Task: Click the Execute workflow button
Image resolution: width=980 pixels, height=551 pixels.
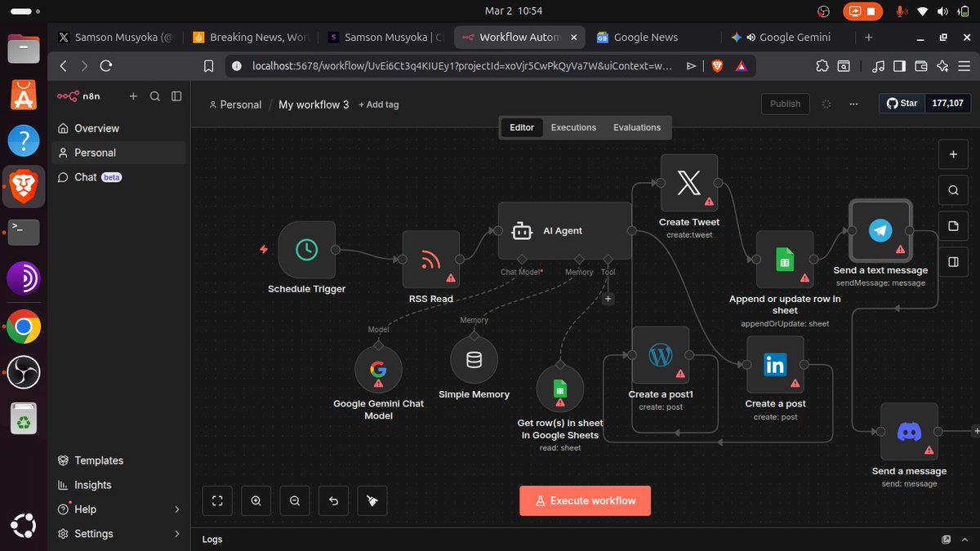Action: click(x=585, y=501)
